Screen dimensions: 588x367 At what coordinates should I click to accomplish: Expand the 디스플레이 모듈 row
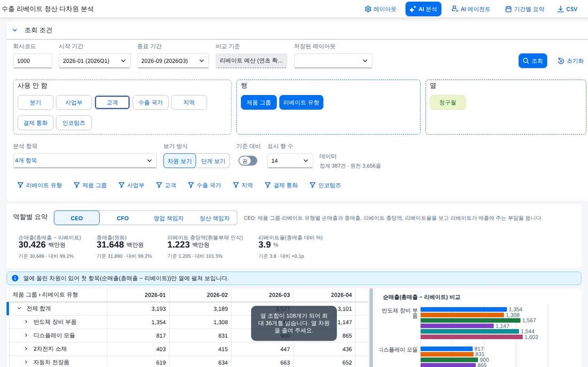(26, 335)
